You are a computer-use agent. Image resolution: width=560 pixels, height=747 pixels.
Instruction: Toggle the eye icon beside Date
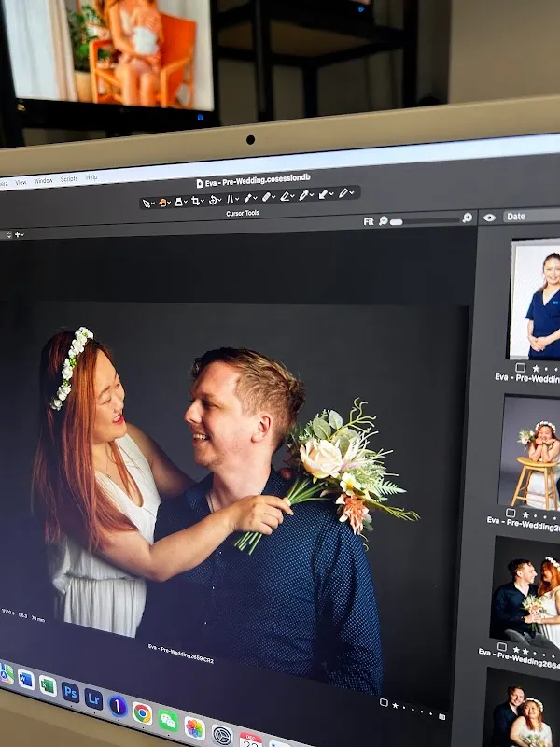point(489,218)
